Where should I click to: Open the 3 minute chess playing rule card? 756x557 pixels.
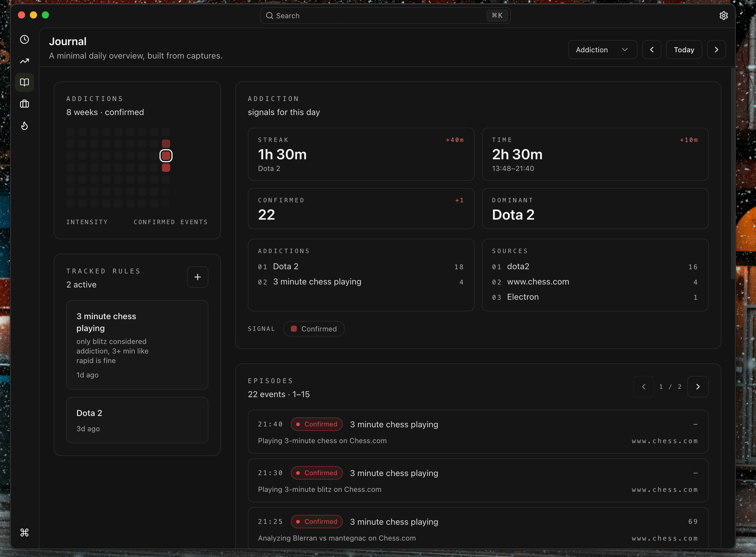click(x=137, y=345)
